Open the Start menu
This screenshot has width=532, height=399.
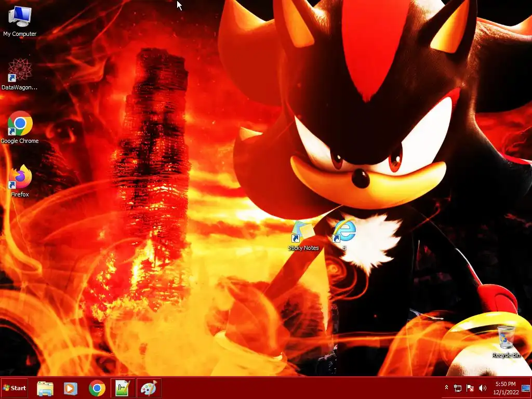coord(14,388)
